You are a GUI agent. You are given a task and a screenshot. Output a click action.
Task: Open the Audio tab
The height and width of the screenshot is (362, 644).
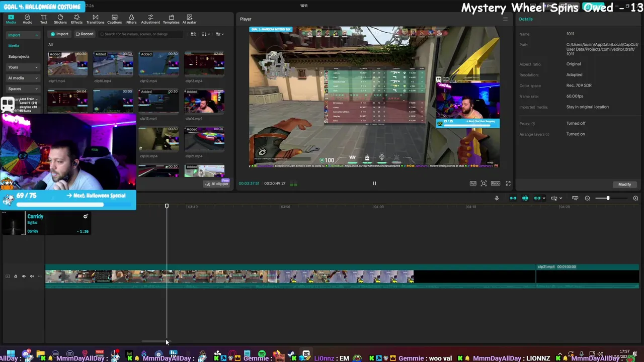pyautogui.click(x=27, y=19)
